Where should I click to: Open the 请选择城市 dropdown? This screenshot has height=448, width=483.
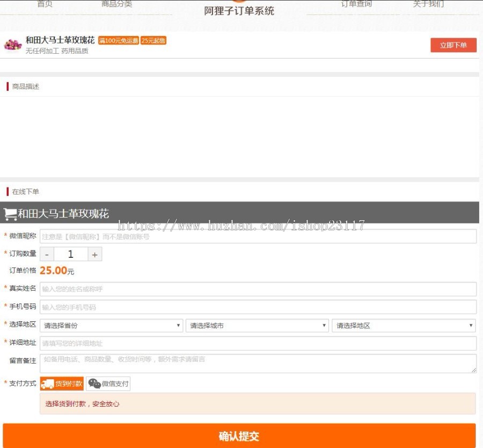(x=257, y=326)
